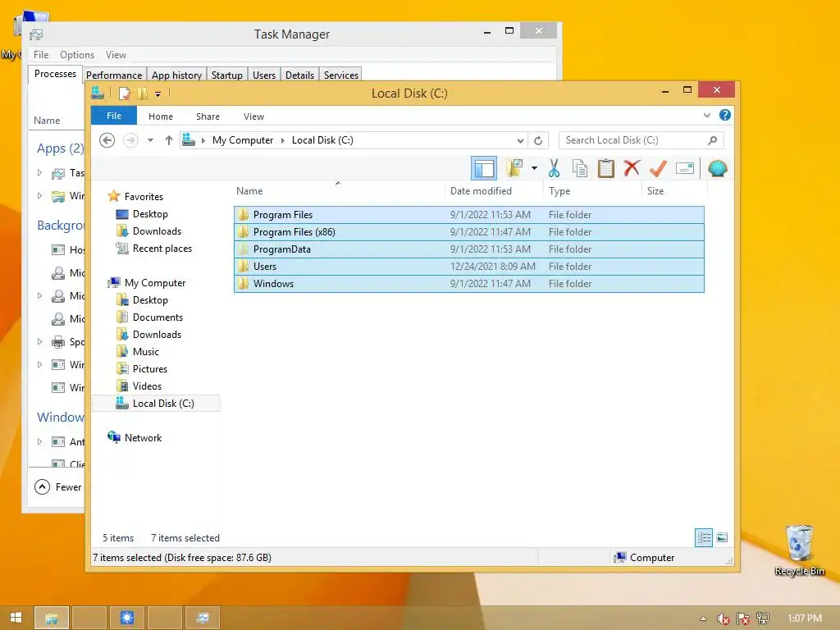The height and width of the screenshot is (630, 840).
Task: Open the Explorer Help question icon
Action: pos(725,115)
